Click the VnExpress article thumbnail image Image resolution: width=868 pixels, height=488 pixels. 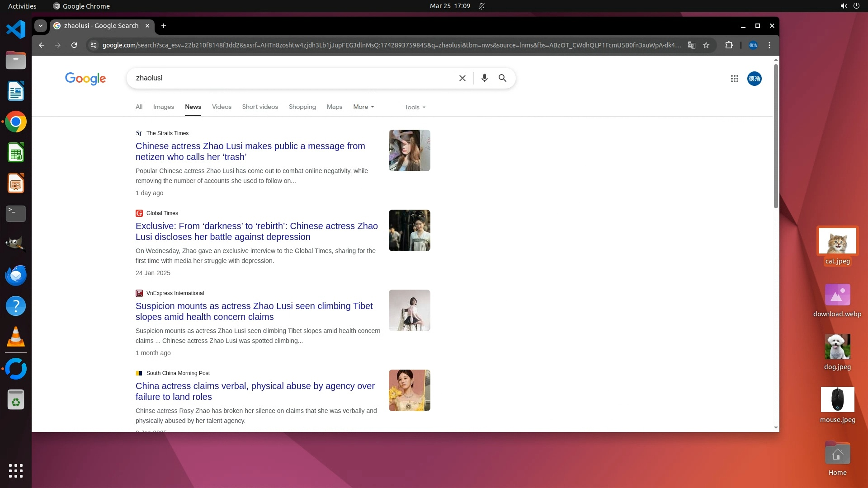[x=409, y=310]
